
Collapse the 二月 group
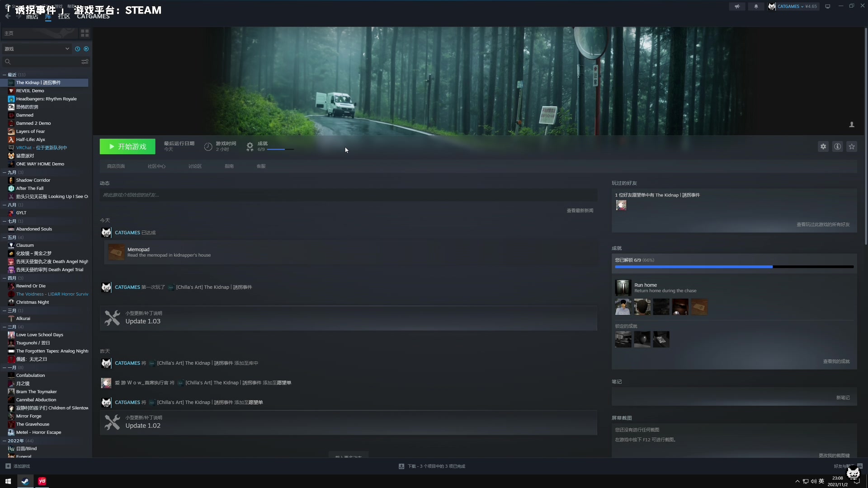(5, 327)
